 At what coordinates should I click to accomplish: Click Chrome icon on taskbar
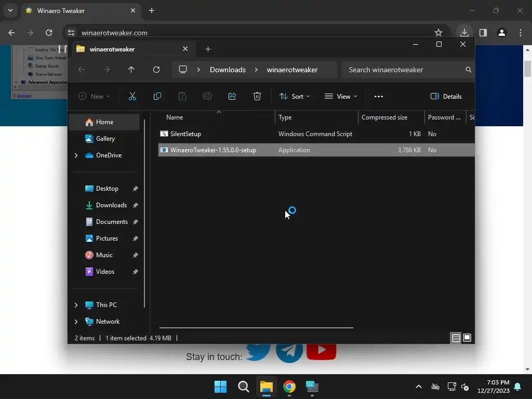[x=289, y=387]
